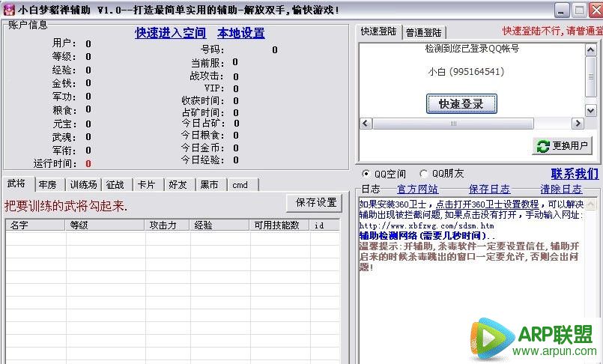Switch to the 武将 tab
This screenshot has height=364, width=603.
(x=18, y=183)
